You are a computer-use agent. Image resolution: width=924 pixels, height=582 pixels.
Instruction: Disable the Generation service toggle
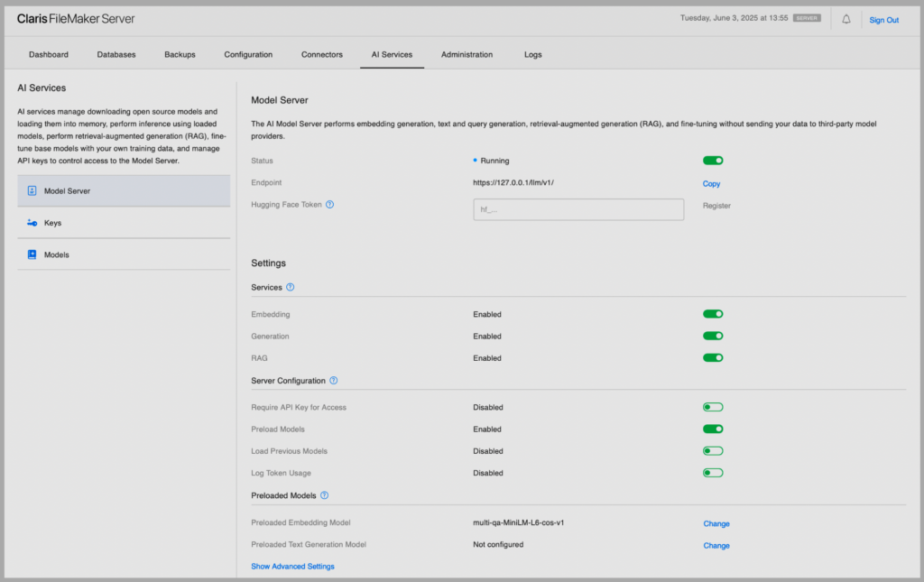coord(713,336)
